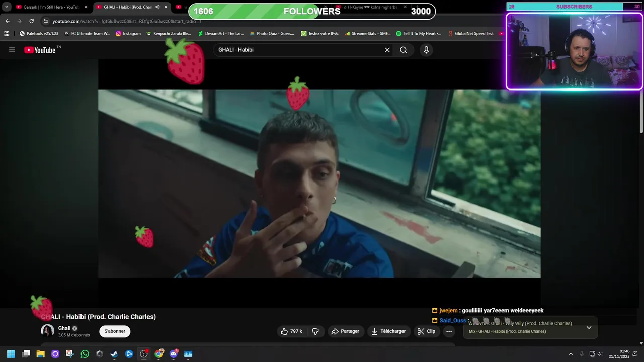Viewport: 644px width, 362px height.
Task: Start voice search with the microphone
Action: [x=426, y=50]
